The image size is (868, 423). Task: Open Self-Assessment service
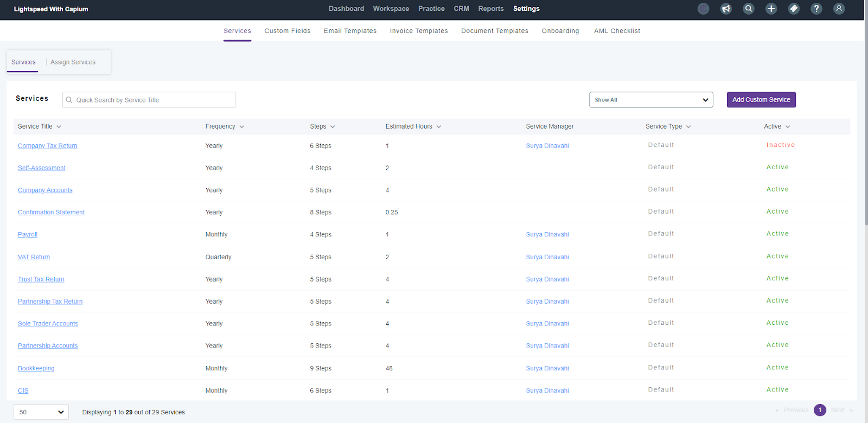click(42, 168)
